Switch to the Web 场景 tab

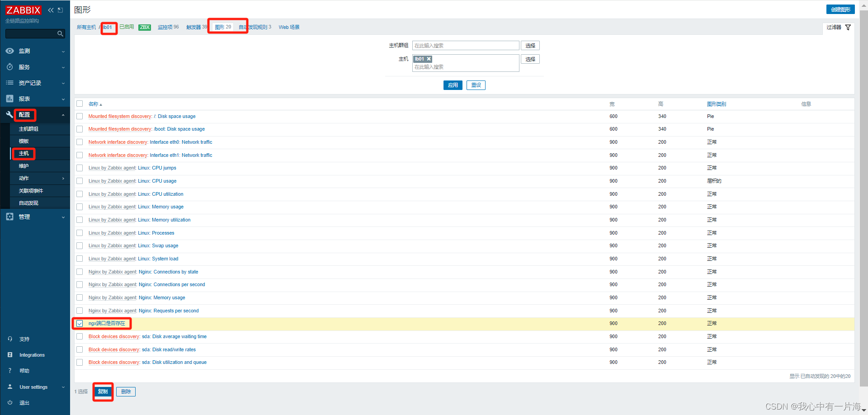(x=289, y=27)
